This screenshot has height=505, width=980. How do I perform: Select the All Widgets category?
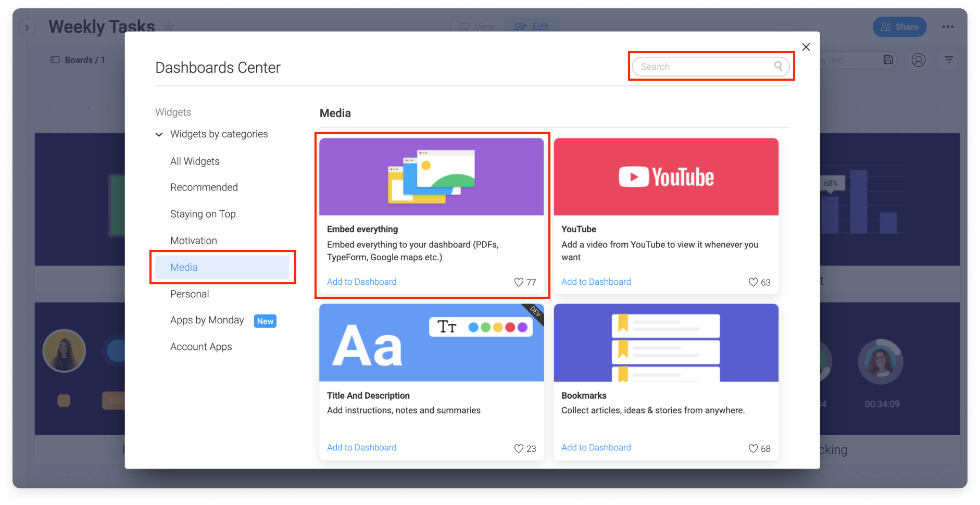(x=195, y=161)
